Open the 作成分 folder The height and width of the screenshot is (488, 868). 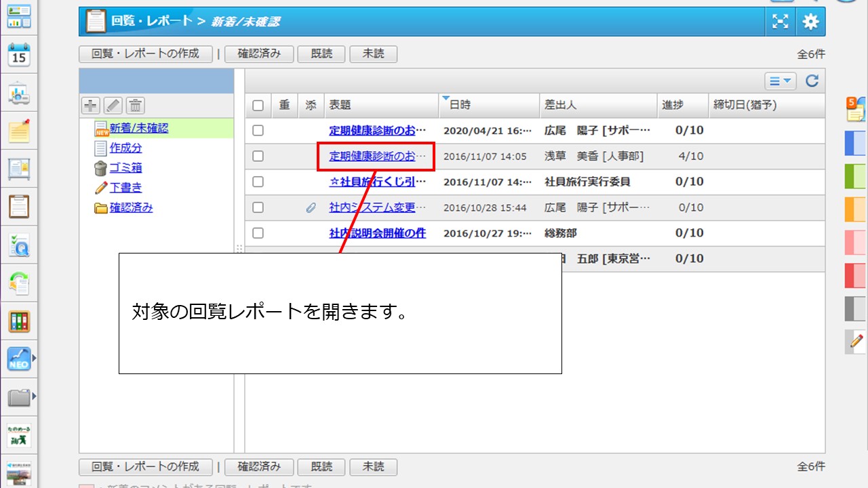[x=125, y=148]
